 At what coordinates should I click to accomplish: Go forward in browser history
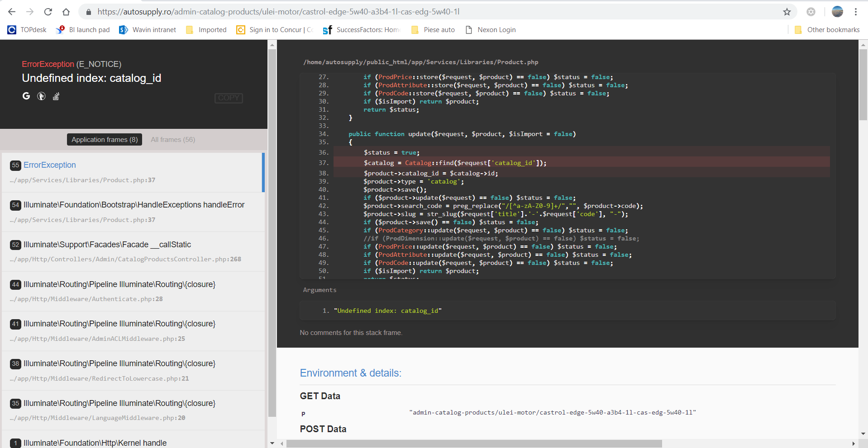30,12
